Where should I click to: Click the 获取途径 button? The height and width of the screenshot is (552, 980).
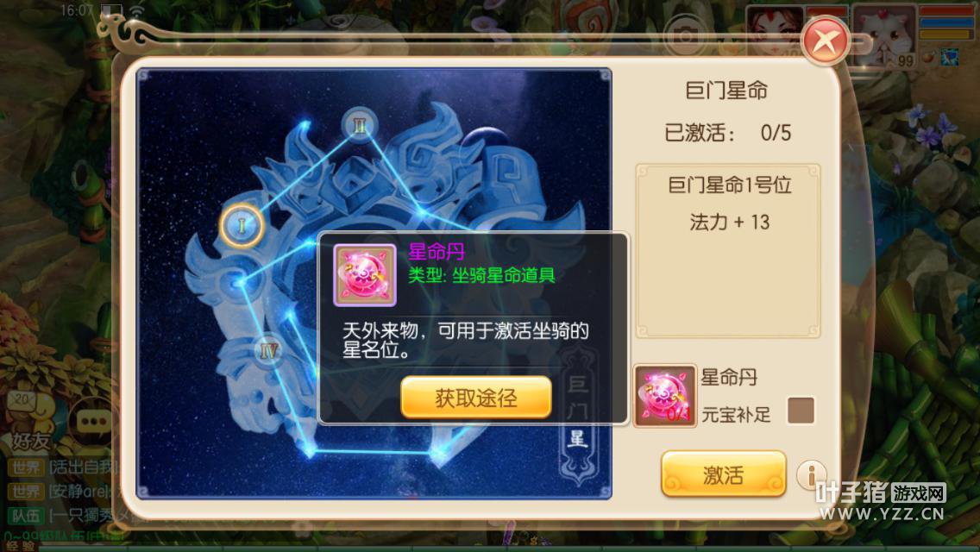click(x=476, y=398)
